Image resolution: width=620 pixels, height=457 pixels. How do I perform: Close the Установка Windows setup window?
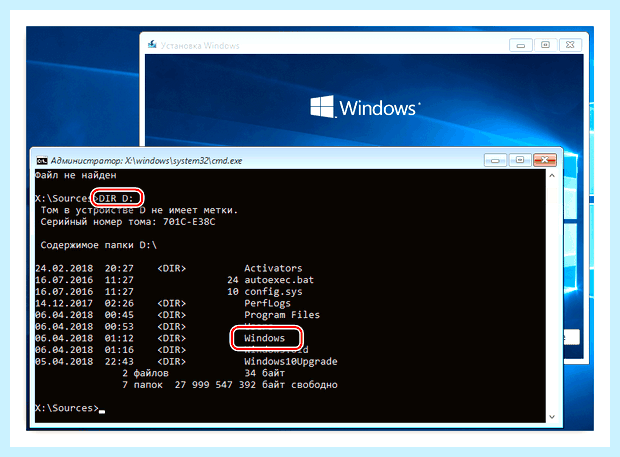570,45
